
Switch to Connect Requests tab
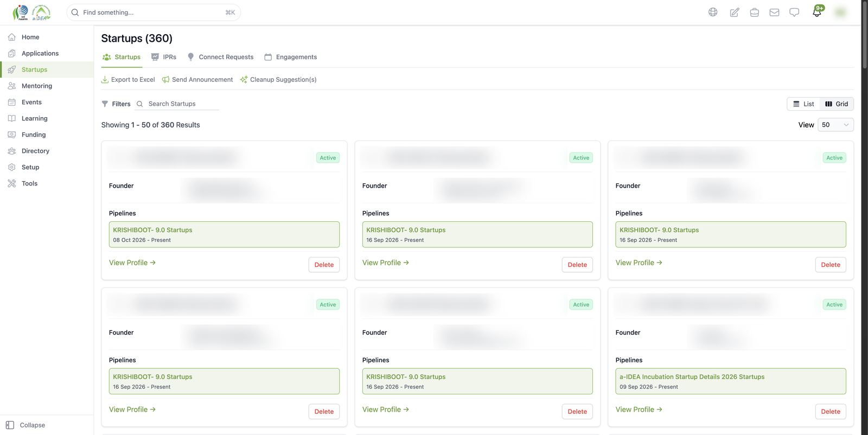point(220,57)
